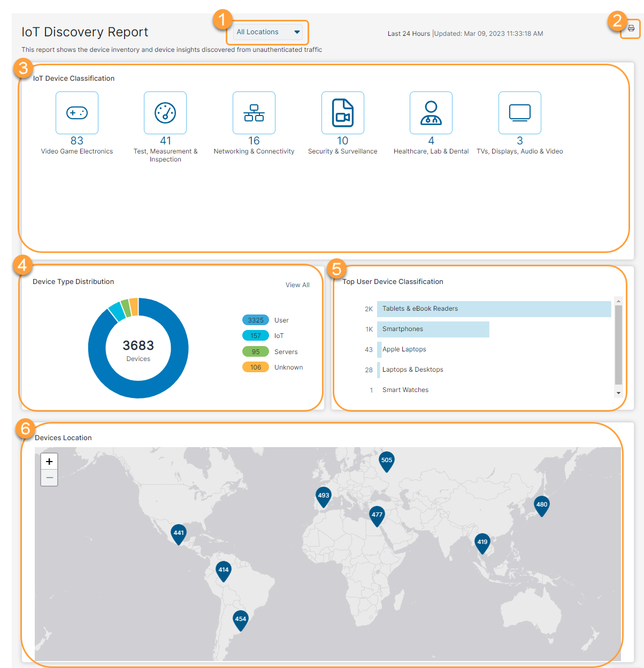
Task: Click the print report icon
Action: (x=630, y=30)
